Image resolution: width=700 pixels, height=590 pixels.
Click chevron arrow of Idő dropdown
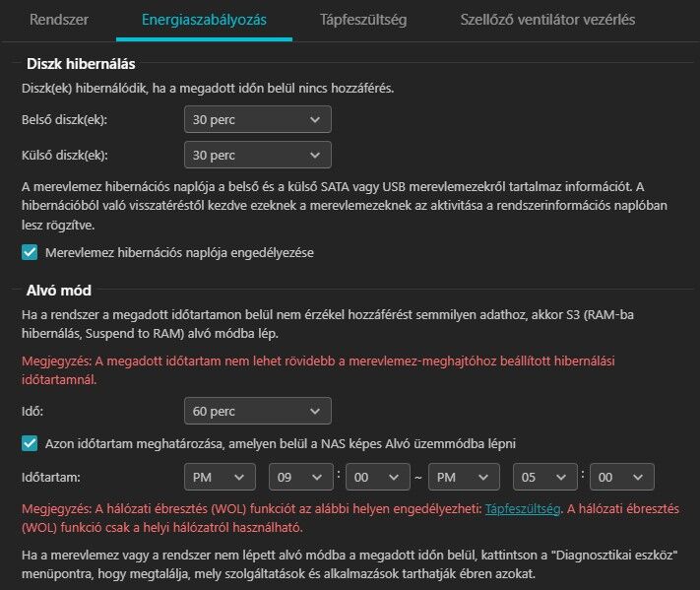pyautogui.click(x=315, y=412)
